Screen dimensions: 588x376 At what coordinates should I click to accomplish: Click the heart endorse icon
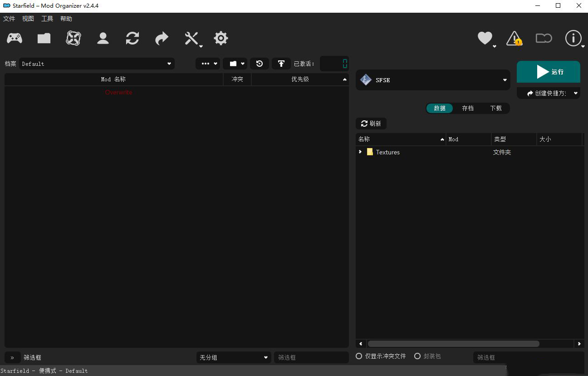point(486,39)
